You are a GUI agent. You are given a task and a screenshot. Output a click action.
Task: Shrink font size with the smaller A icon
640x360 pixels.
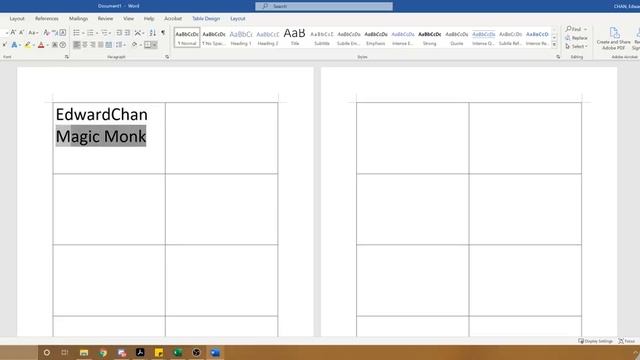point(22,33)
